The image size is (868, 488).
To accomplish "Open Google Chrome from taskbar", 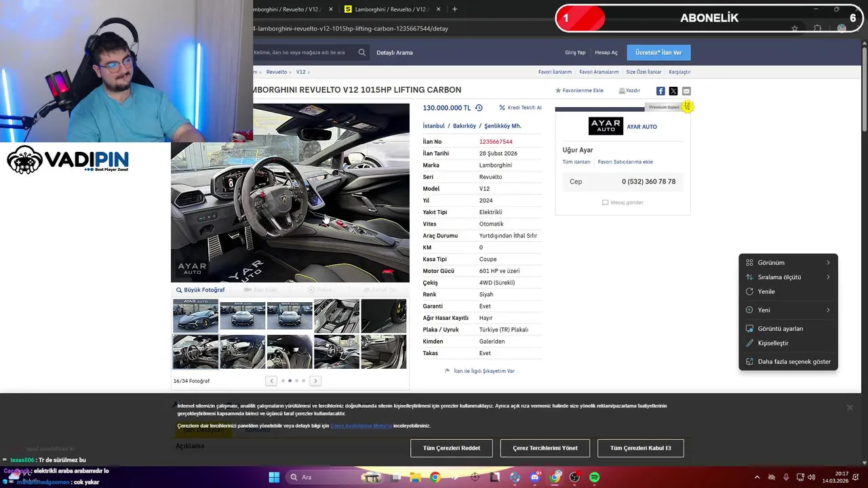I will [435, 477].
